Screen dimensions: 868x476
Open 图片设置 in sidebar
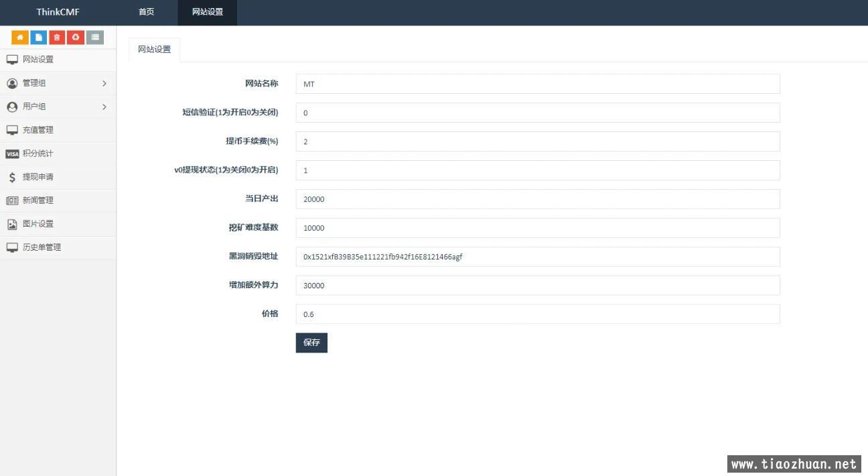[58, 224]
